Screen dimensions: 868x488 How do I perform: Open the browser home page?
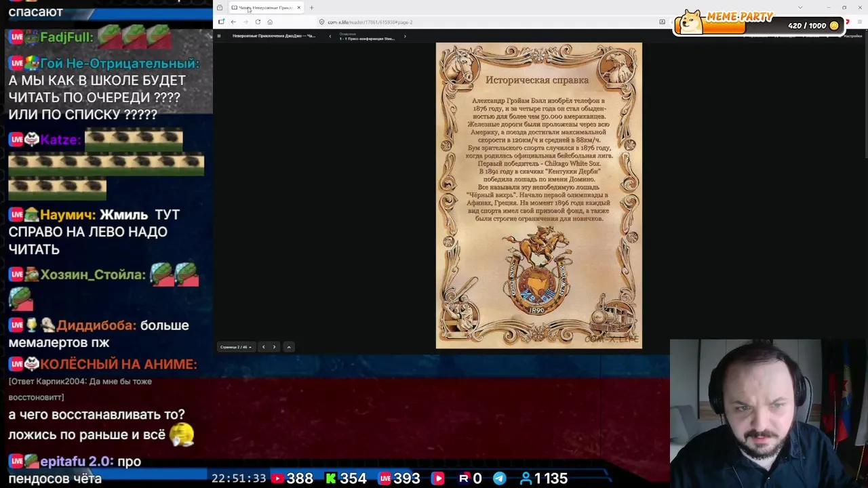[270, 22]
